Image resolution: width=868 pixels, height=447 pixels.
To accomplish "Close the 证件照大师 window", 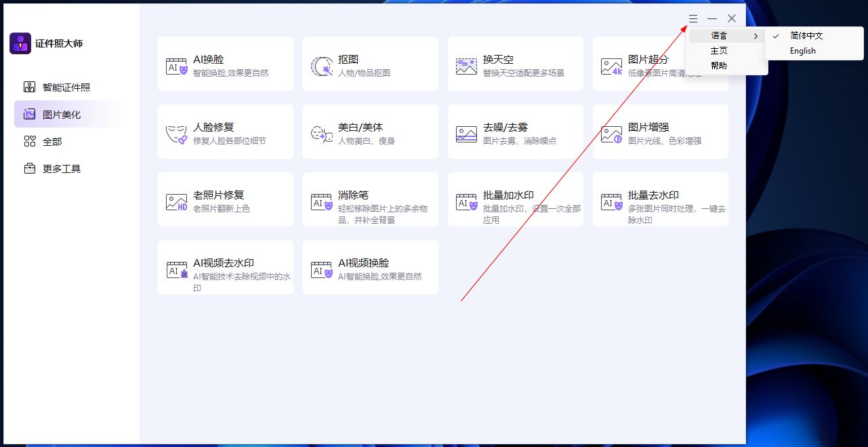I will (732, 18).
